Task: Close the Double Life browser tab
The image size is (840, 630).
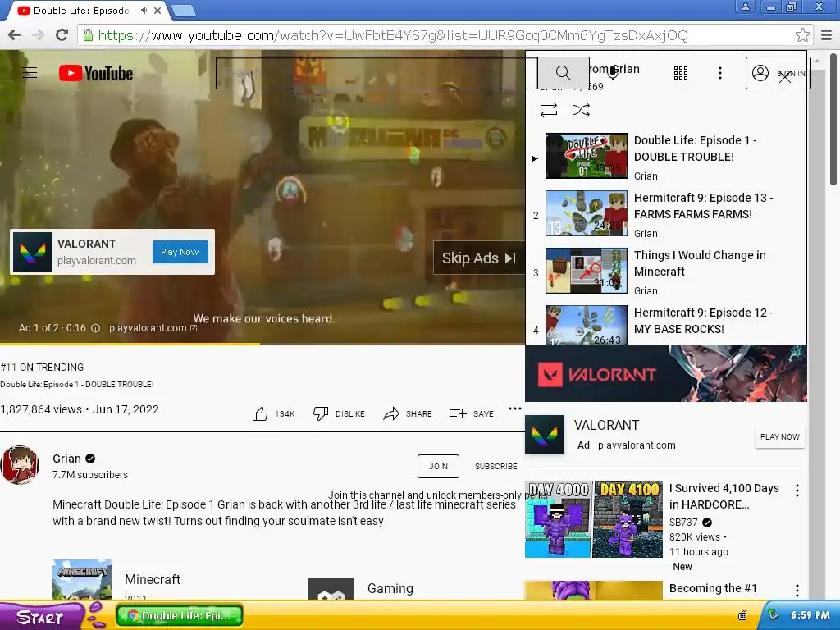Action: [x=157, y=10]
